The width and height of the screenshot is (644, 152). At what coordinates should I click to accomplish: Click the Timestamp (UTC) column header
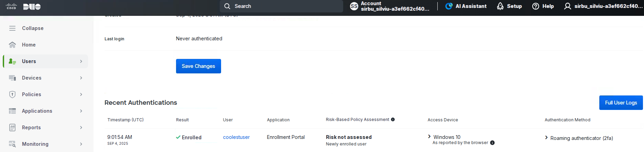point(125,120)
